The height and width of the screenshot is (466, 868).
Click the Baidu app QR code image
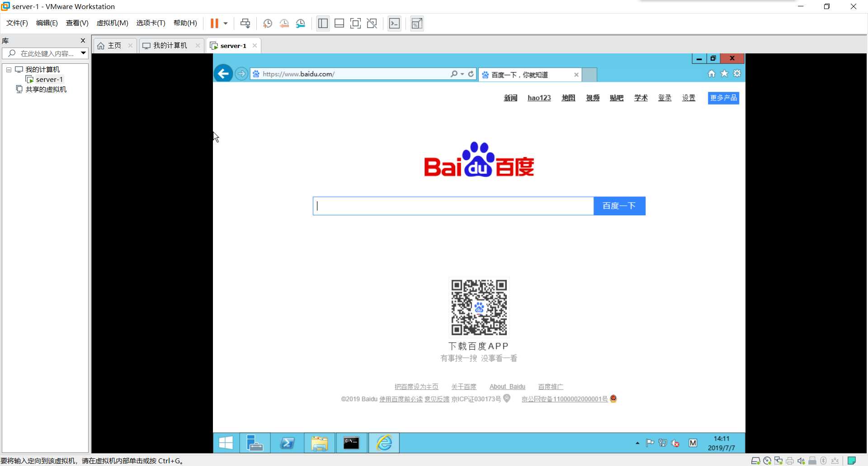(479, 308)
